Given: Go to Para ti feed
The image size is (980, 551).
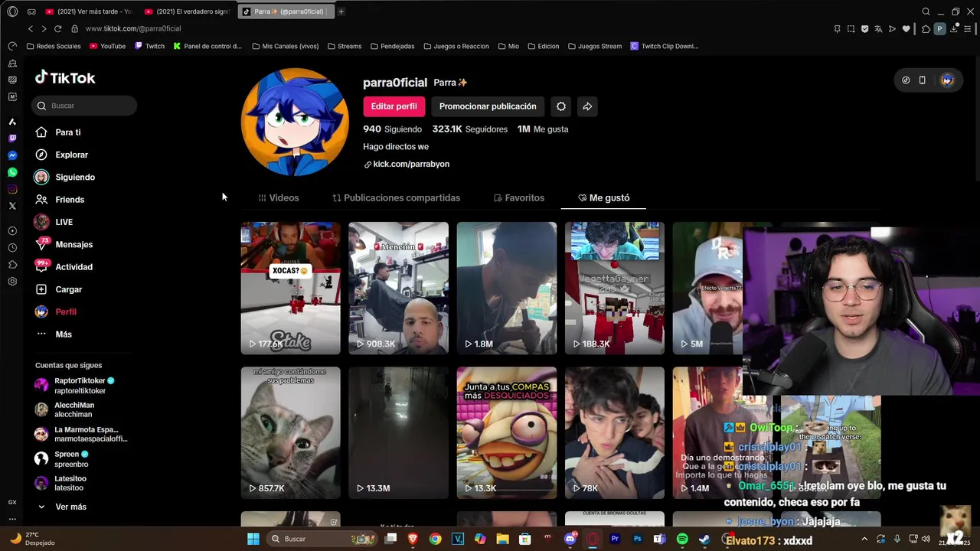Looking at the screenshot, I should (68, 132).
